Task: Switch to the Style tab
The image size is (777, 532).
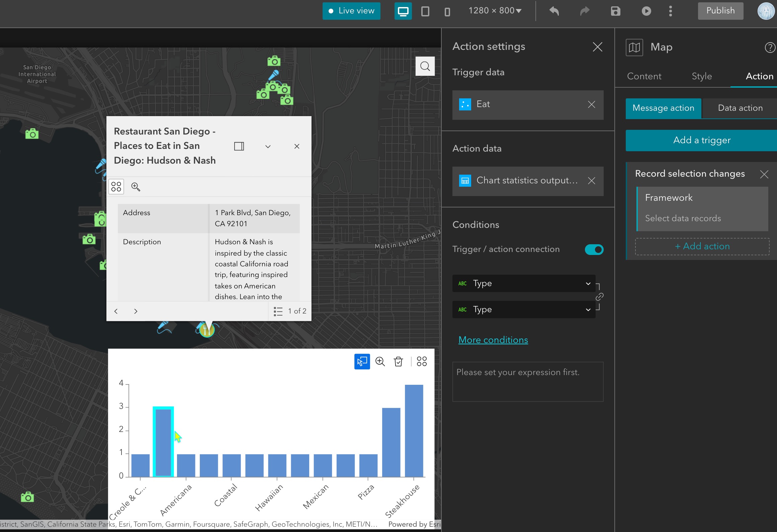Action: [702, 76]
